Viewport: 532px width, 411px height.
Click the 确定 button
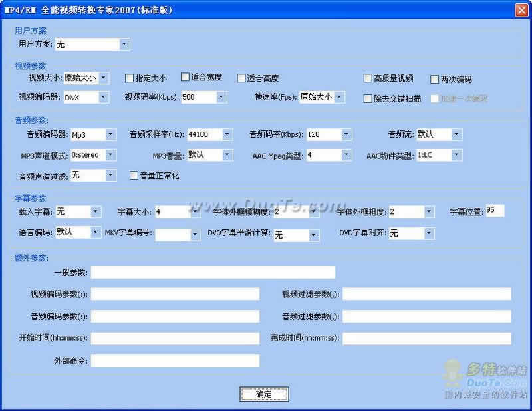264,394
